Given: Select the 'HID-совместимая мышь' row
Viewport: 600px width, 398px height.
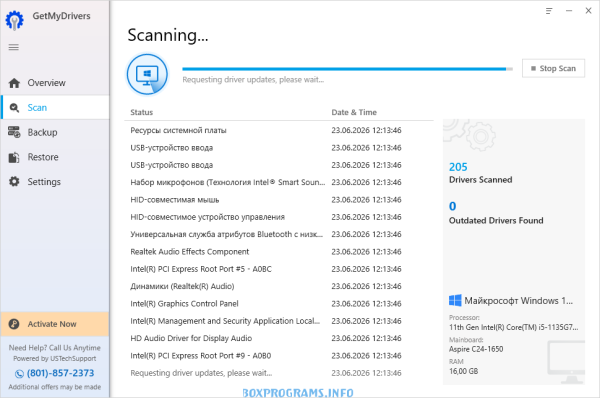Looking at the screenshot, I should pyautogui.click(x=279, y=200).
